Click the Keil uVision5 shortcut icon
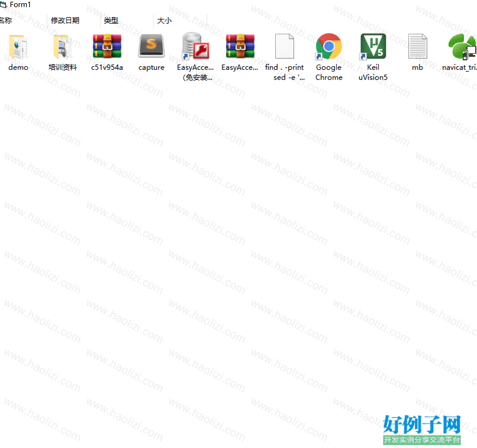The image size is (477, 448). point(373,46)
